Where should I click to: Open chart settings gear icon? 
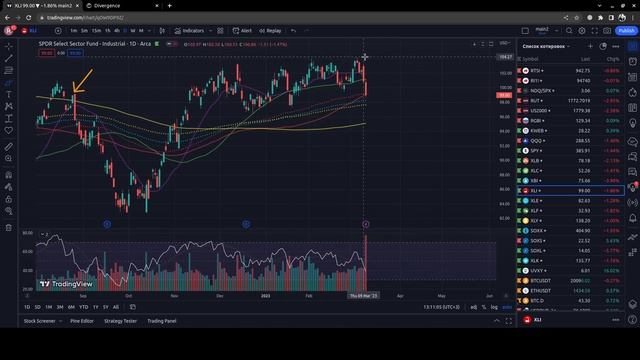[582, 31]
